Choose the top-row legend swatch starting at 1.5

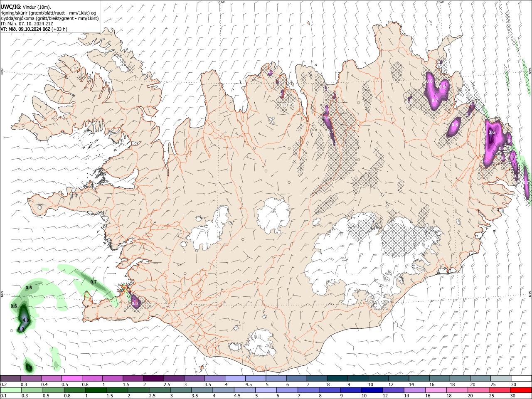(x=133, y=378)
